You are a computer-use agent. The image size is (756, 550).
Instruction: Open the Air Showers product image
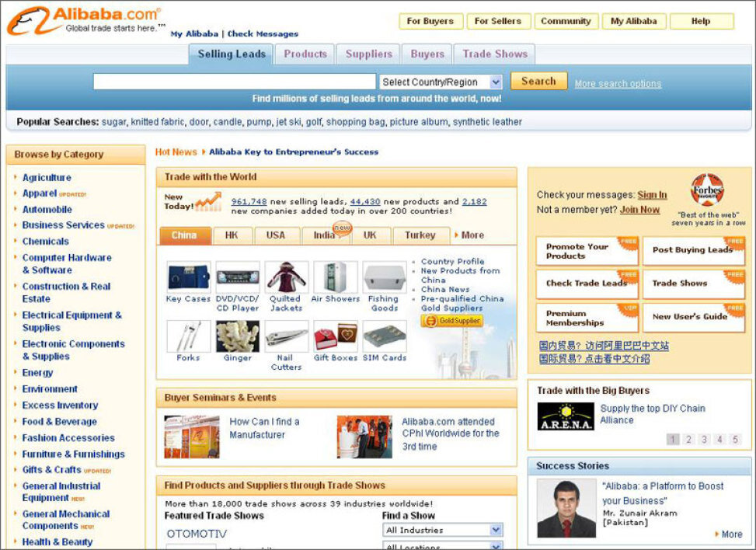click(336, 277)
